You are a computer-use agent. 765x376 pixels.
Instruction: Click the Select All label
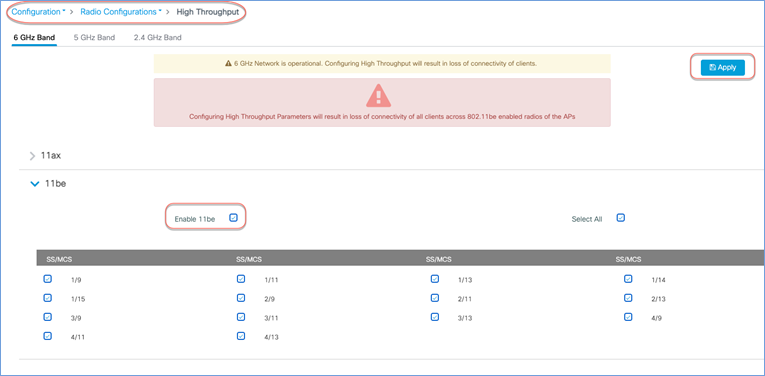(x=587, y=219)
